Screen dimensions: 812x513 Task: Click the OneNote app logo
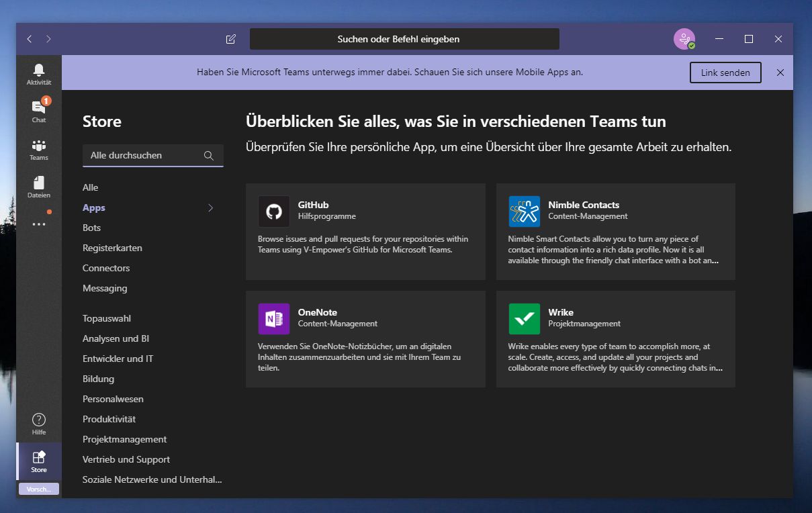tap(274, 319)
